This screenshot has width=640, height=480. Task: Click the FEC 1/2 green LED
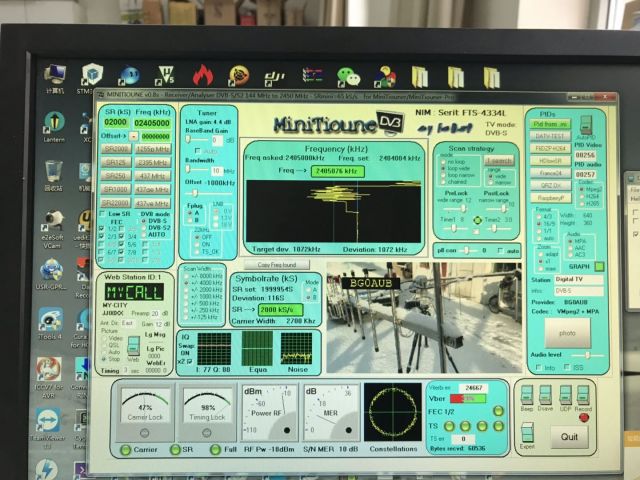point(498,411)
